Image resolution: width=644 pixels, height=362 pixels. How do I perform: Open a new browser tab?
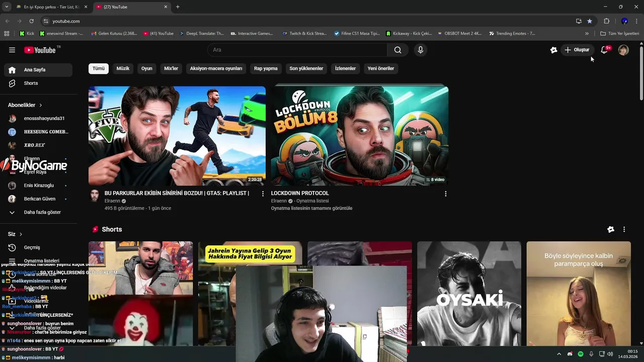(178, 7)
